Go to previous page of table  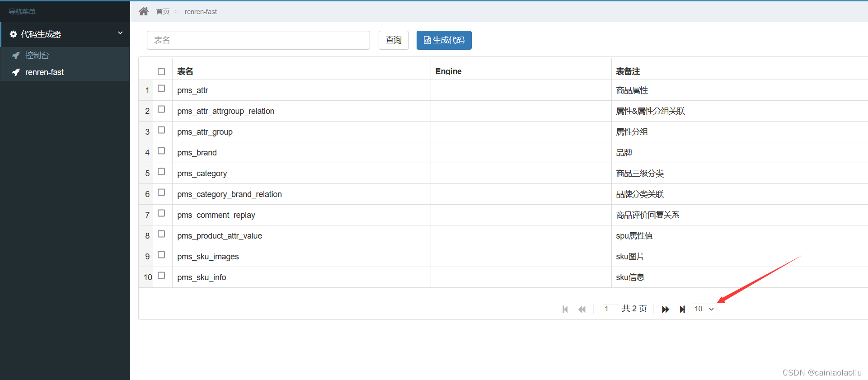582,309
